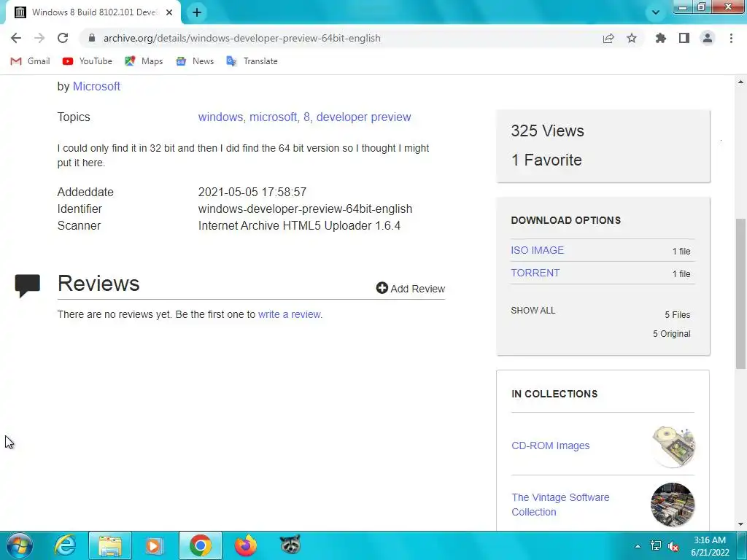Share this page icon in address bar
747x560 pixels.
pyautogui.click(x=608, y=38)
